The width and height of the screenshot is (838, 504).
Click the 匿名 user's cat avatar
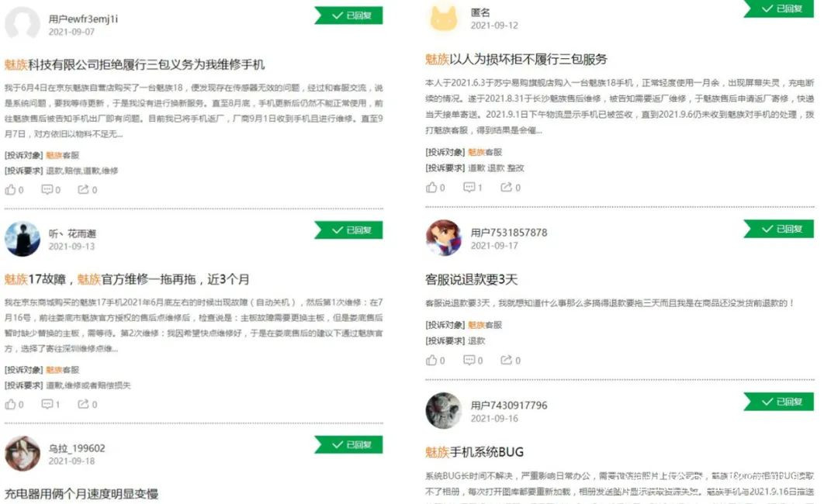point(444,19)
